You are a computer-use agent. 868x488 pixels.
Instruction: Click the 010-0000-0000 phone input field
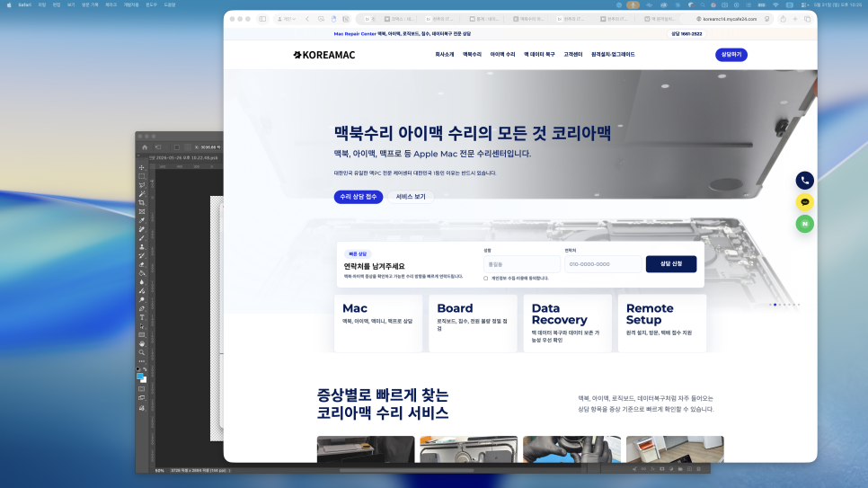[x=603, y=264]
